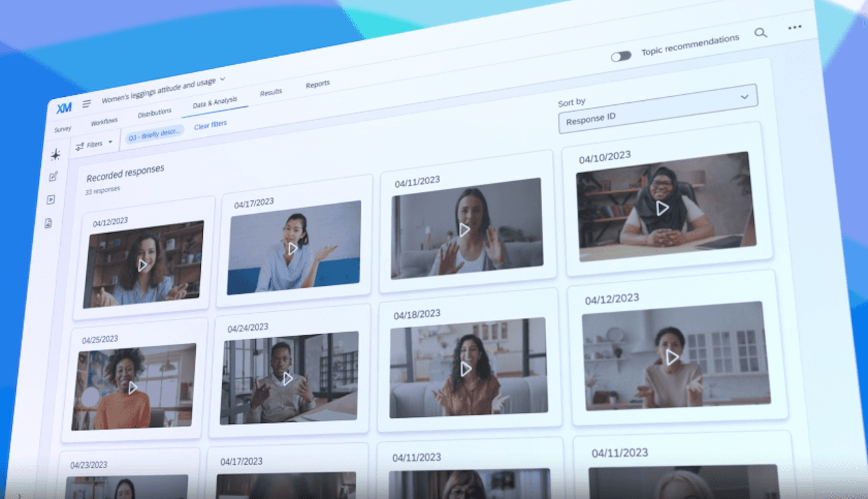Select the pencil edit icon in the sidebar
Screen dimensions: 868x499
[x=53, y=176]
